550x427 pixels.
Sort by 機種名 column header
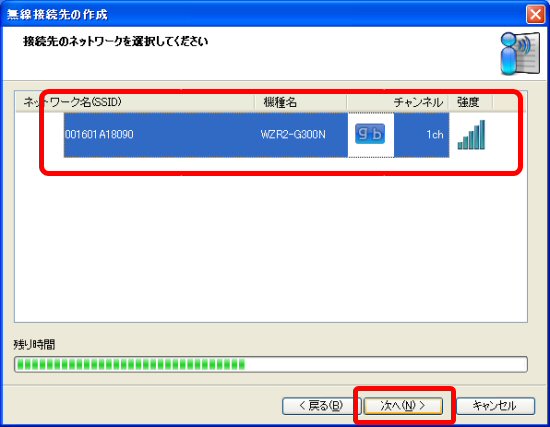coord(301,102)
